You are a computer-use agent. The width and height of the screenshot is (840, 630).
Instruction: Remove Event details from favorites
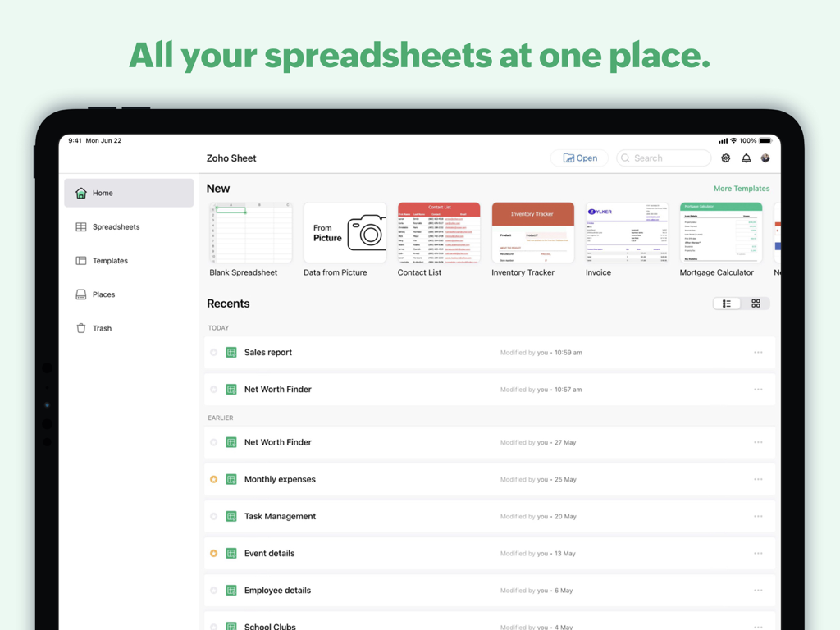[214, 553]
